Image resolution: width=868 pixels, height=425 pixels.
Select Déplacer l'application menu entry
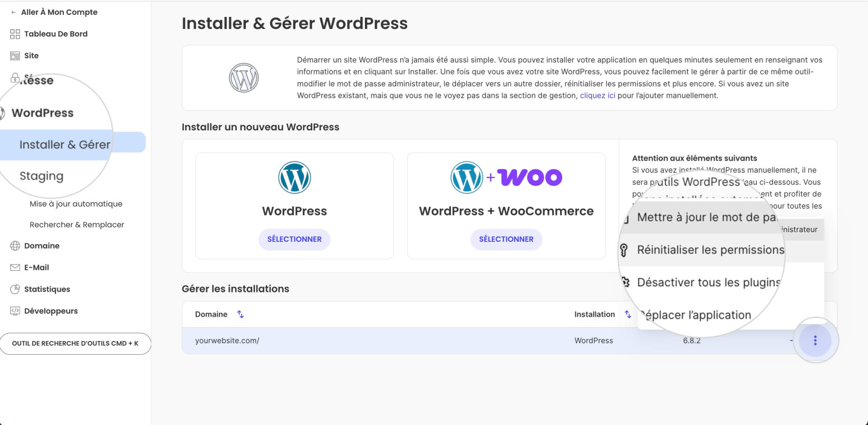pyautogui.click(x=696, y=315)
